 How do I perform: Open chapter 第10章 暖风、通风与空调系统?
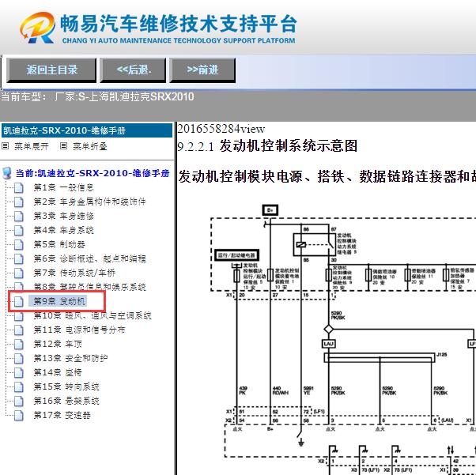coord(93,315)
